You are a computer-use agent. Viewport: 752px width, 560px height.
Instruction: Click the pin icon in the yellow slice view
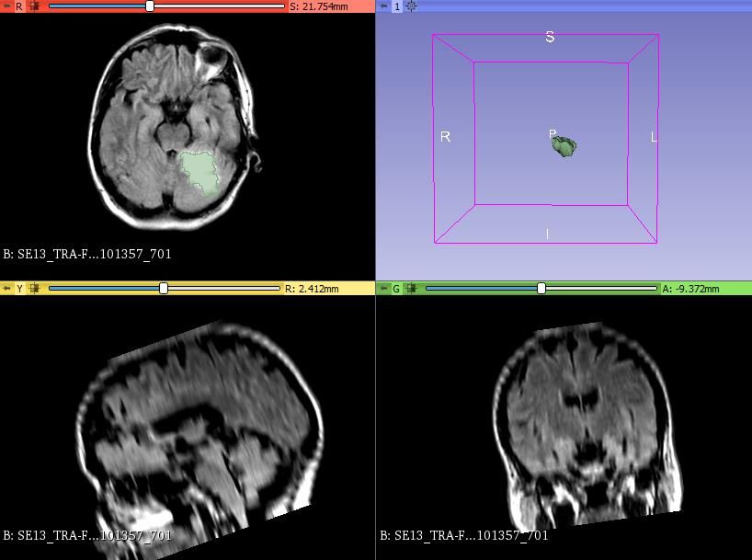pyautogui.click(x=6, y=289)
